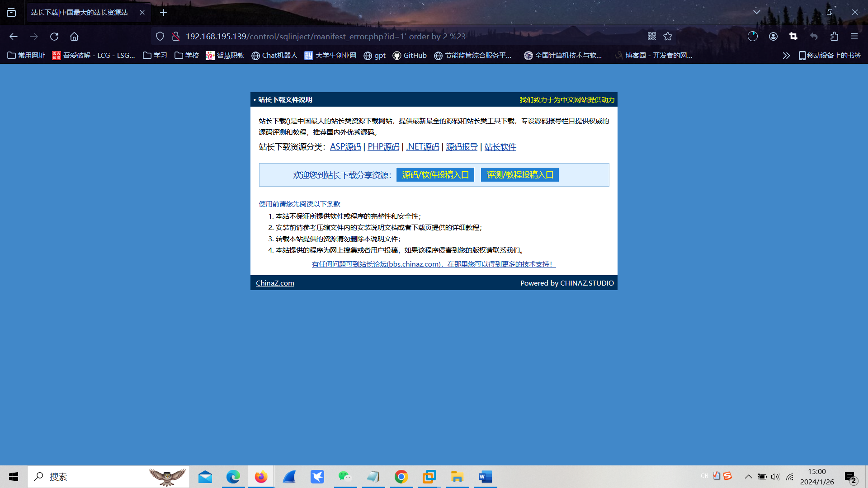Bookmark this page with star icon

[x=668, y=37]
